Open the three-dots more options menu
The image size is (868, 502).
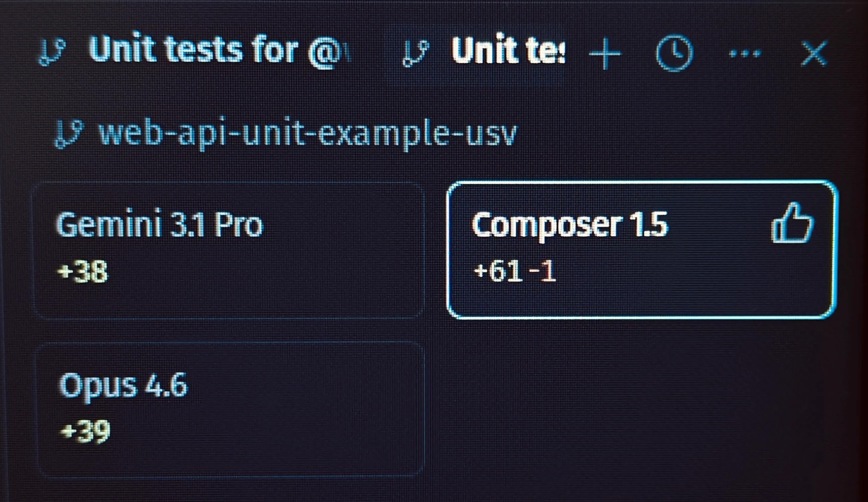(x=744, y=54)
